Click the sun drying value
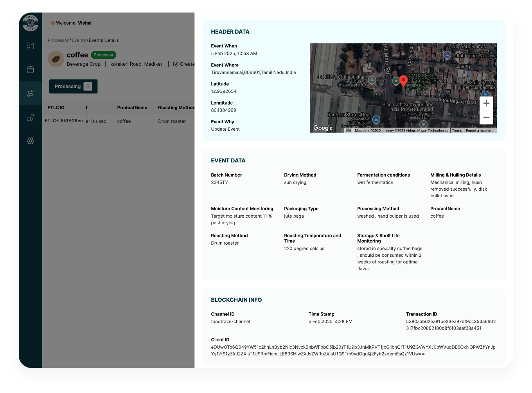Image resolution: width=532 pixels, height=393 pixels. 295,183
